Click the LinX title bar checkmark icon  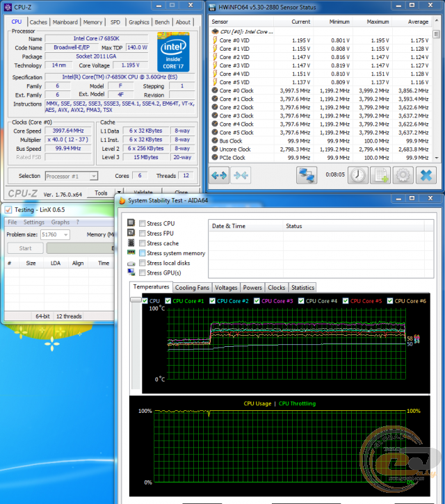8,210
